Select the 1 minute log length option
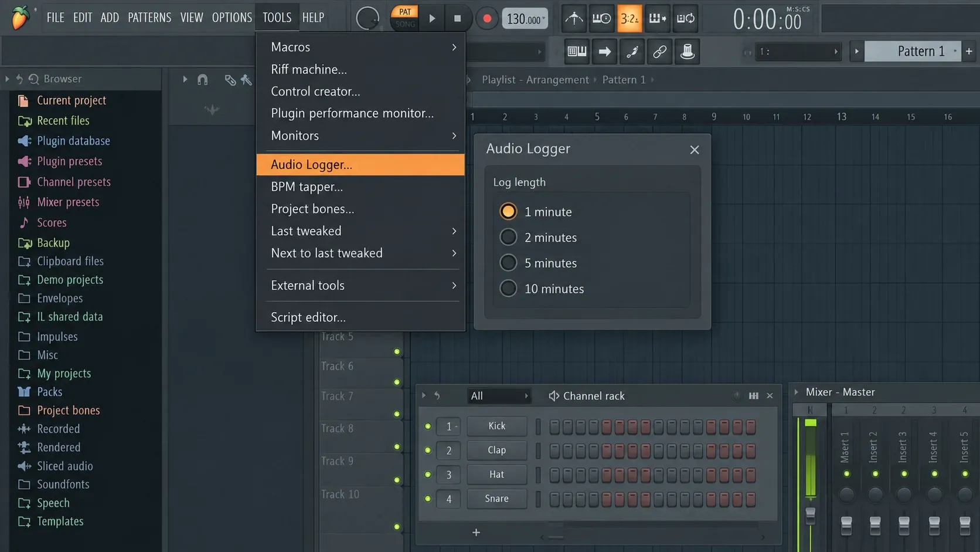This screenshot has width=980, height=552. coord(508,211)
